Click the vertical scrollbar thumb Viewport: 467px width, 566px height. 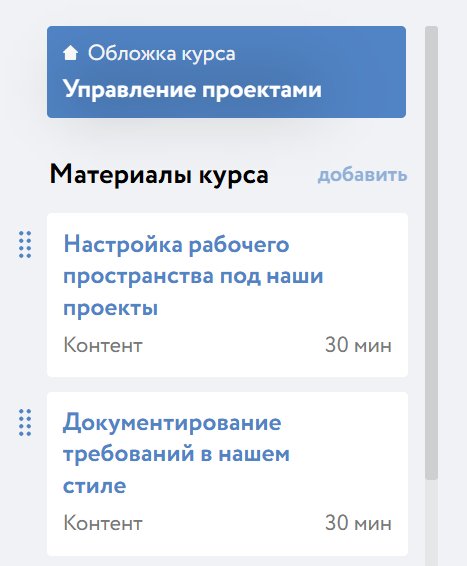(431, 253)
